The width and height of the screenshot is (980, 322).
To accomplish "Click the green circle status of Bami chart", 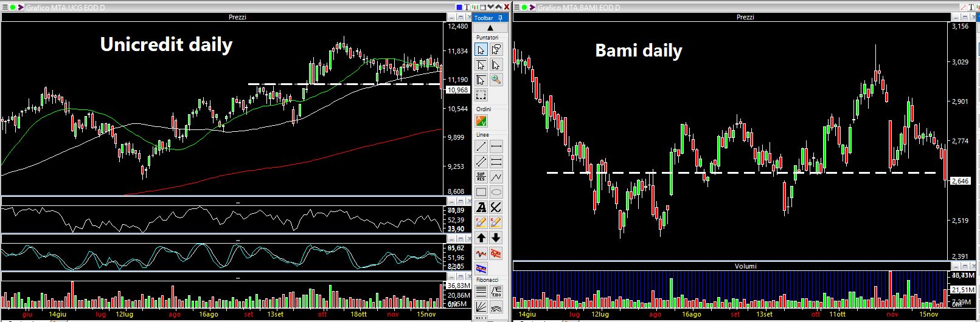I will (524, 7).
